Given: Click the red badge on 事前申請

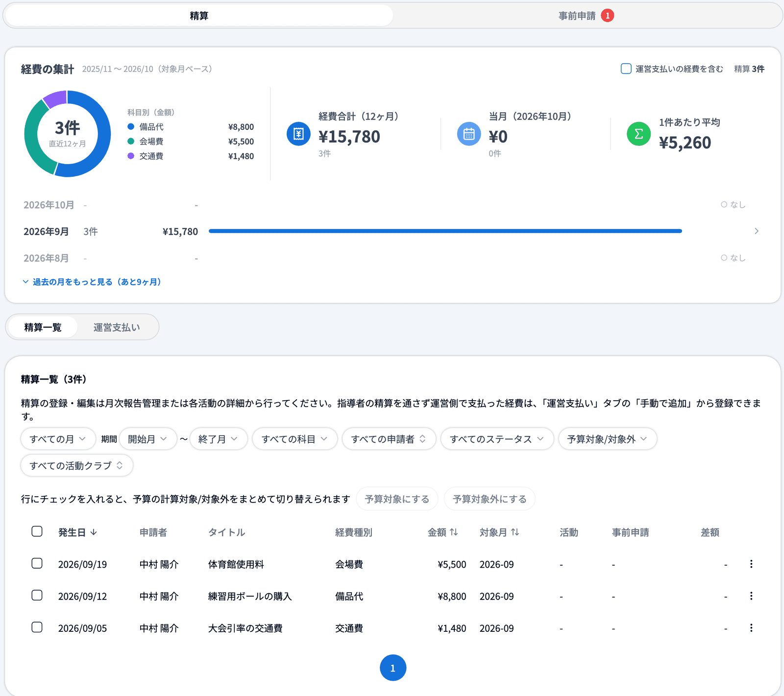Looking at the screenshot, I should point(608,16).
